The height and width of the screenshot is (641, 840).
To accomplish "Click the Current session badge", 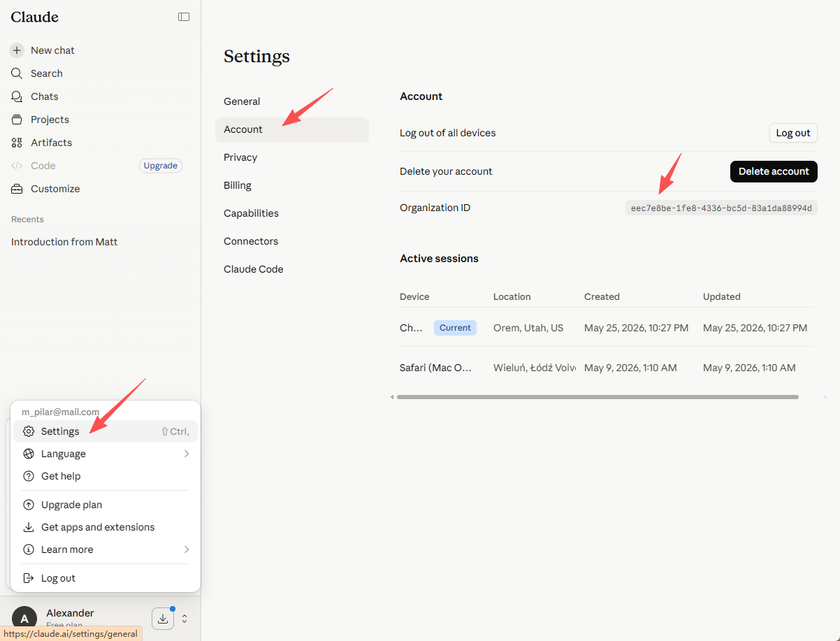I will 455,328.
